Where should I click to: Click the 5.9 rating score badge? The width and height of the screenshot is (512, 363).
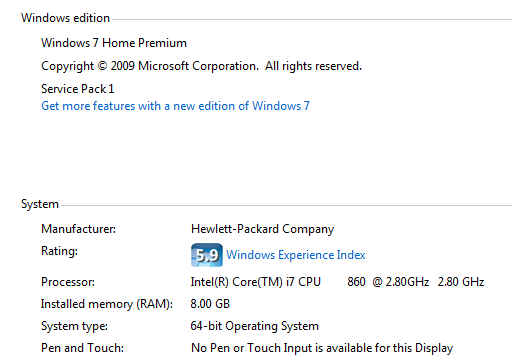(207, 255)
